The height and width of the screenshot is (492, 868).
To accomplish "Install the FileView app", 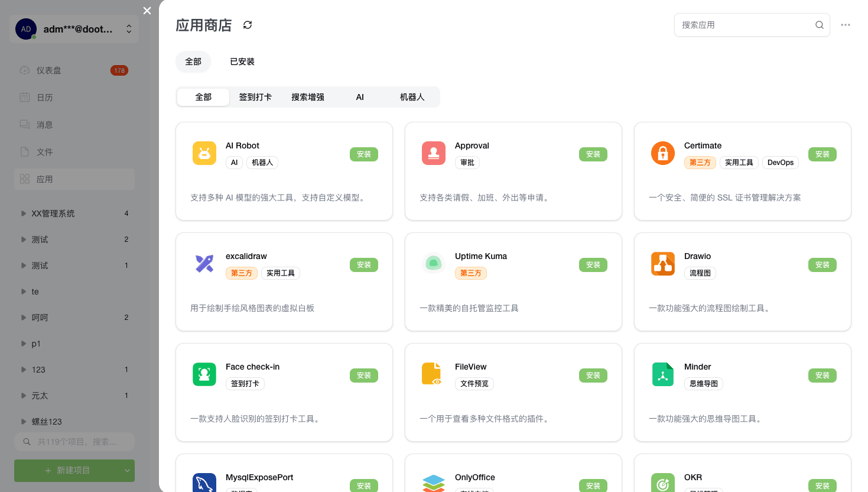I will pyautogui.click(x=593, y=376).
